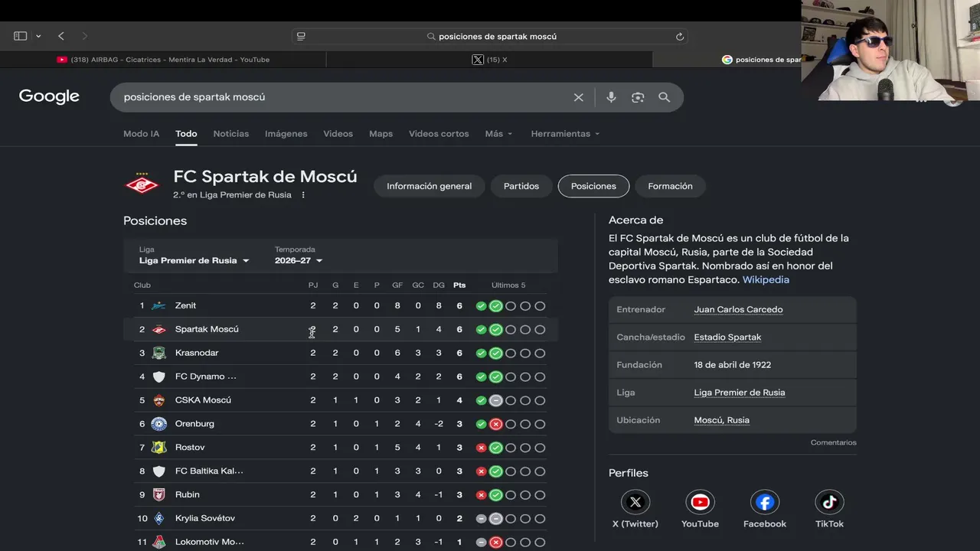Open the Moscú, Rusia location link
This screenshot has width=980, height=551.
point(722,420)
